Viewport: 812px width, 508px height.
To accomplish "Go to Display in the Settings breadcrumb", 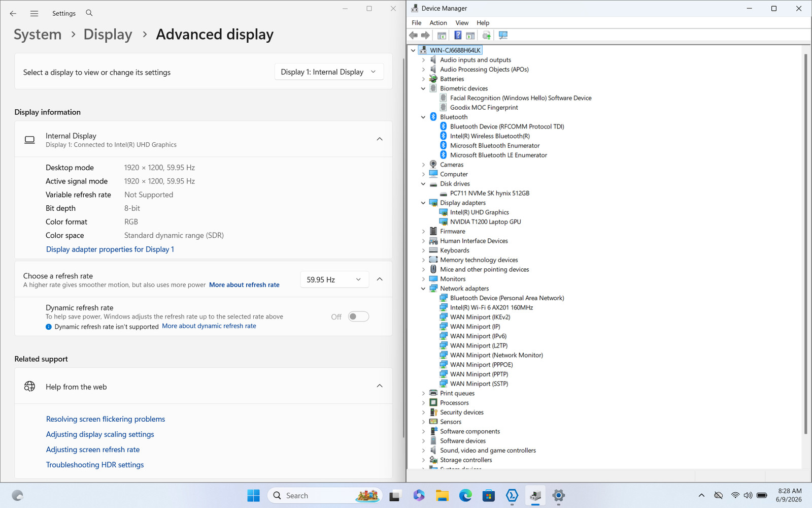I will 108,35.
